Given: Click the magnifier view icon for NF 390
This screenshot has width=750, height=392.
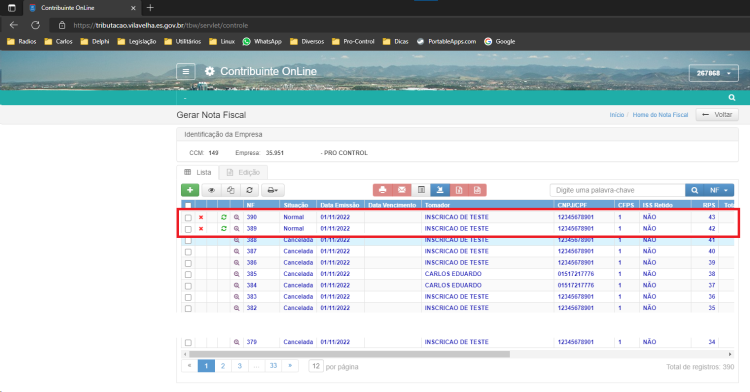Looking at the screenshot, I should pos(236,217).
